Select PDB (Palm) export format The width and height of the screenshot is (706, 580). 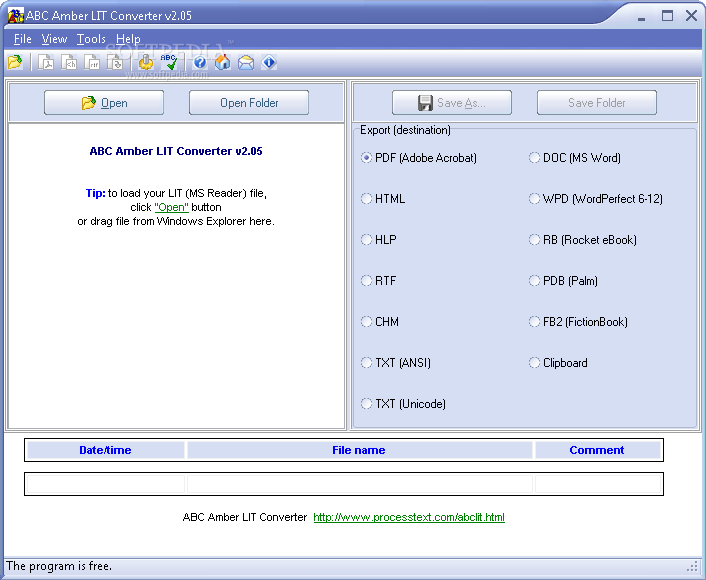pos(564,281)
